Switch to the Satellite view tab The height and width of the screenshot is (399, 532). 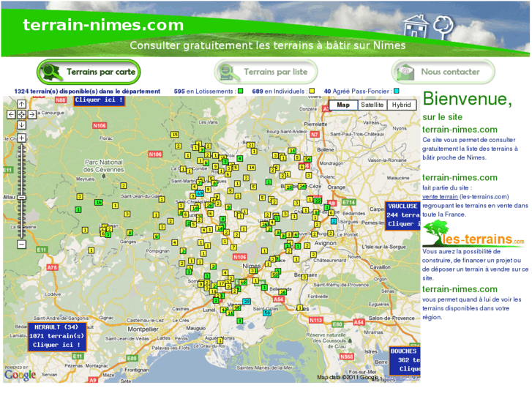tap(372, 105)
